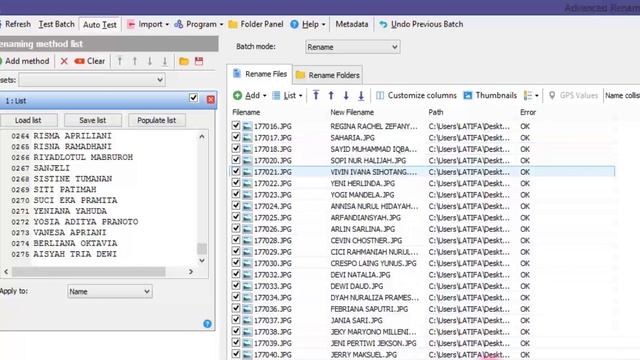This screenshot has height=360, width=640.
Task: Uncheck file 177016.JPG
Action: (x=236, y=126)
